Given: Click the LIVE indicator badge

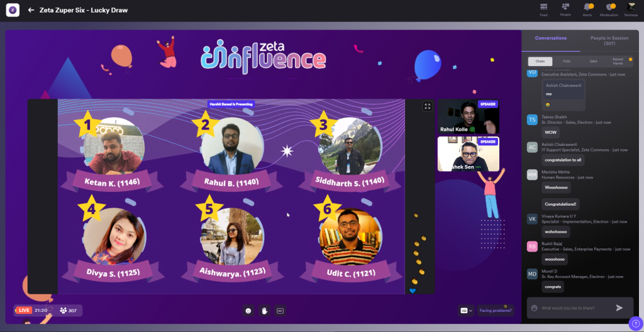Looking at the screenshot, I should pyautogui.click(x=24, y=310).
